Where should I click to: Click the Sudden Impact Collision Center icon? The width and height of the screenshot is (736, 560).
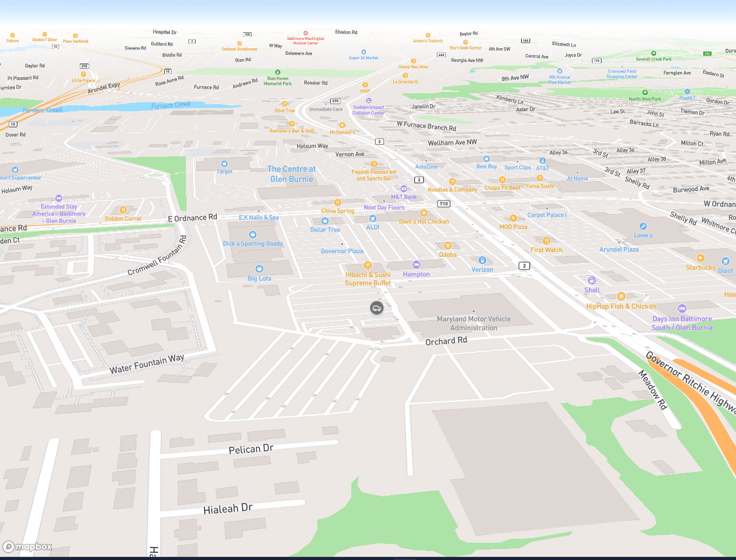click(x=369, y=101)
